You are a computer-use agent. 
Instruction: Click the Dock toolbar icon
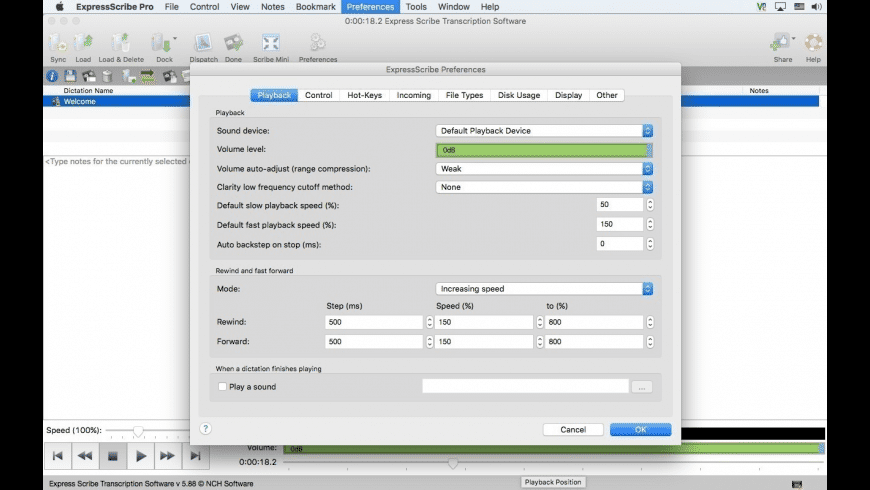click(x=161, y=43)
